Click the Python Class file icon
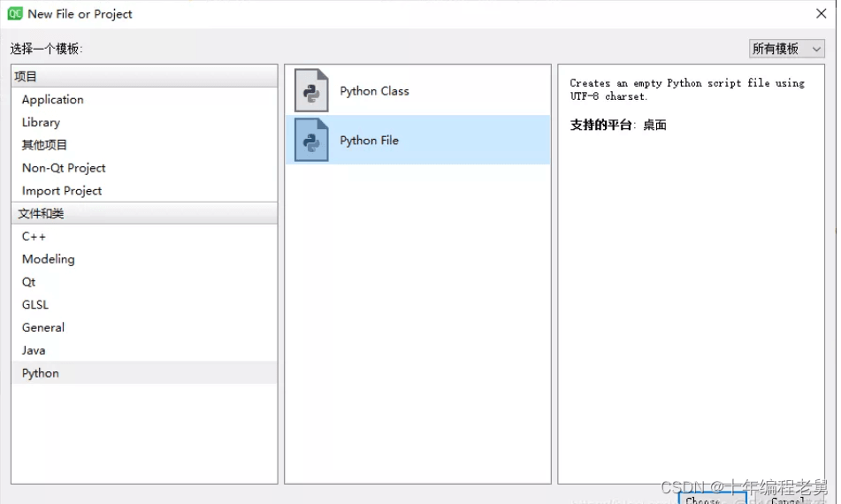Screen dimensions: 841x504 [x=311, y=90]
